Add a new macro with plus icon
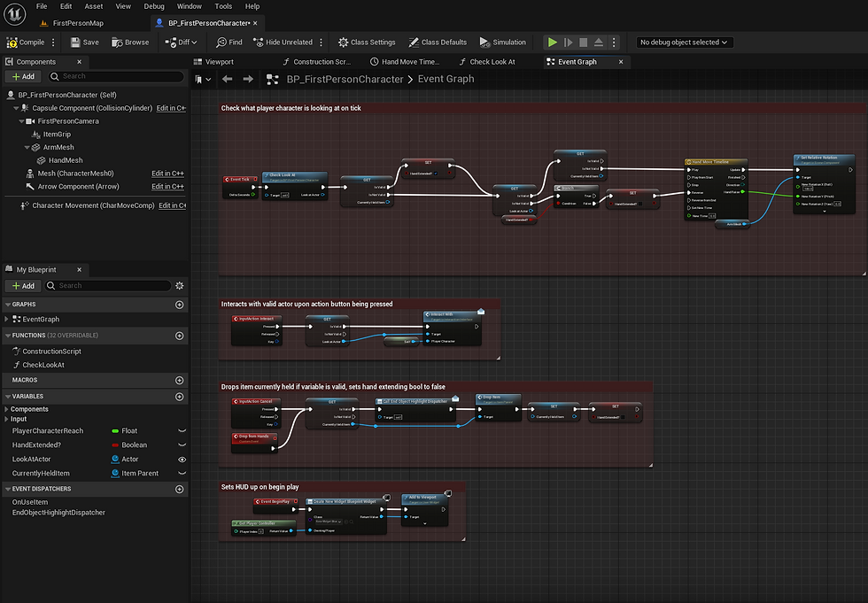 [x=179, y=381]
